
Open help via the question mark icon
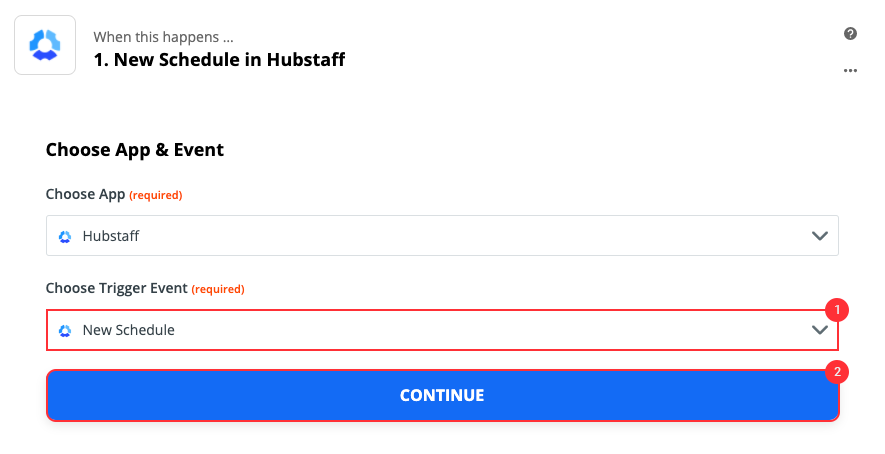(x=850, y=33)
